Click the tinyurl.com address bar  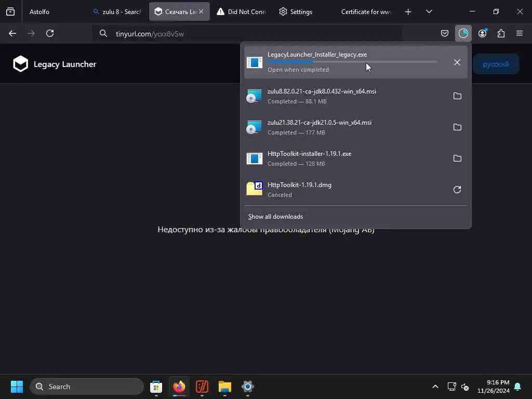tap(248, 34)
